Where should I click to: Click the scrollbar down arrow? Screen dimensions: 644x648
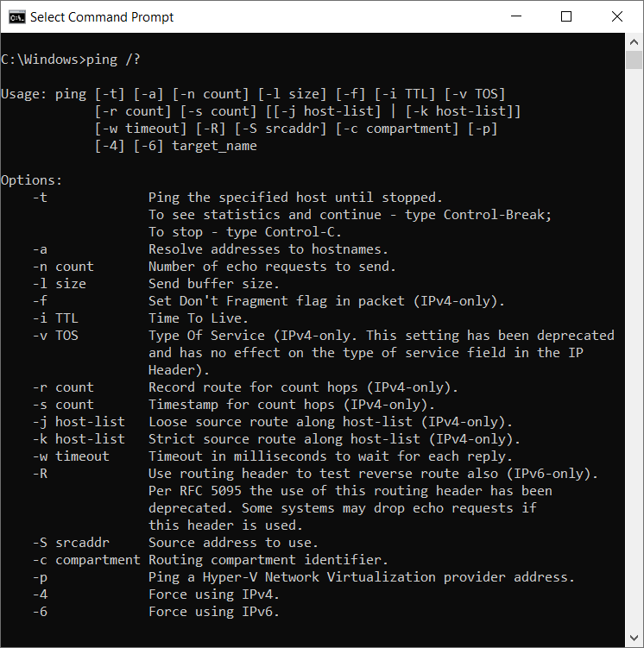pos(634,639)
